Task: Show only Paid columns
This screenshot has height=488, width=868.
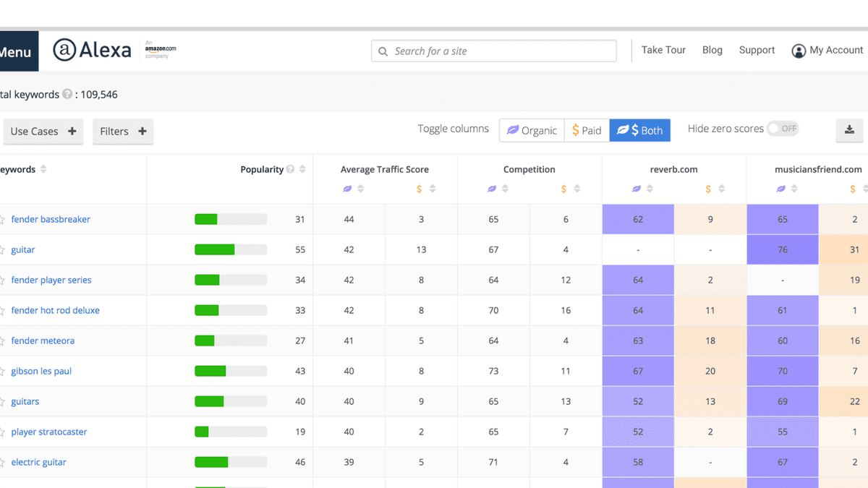Action: (587, 130)
